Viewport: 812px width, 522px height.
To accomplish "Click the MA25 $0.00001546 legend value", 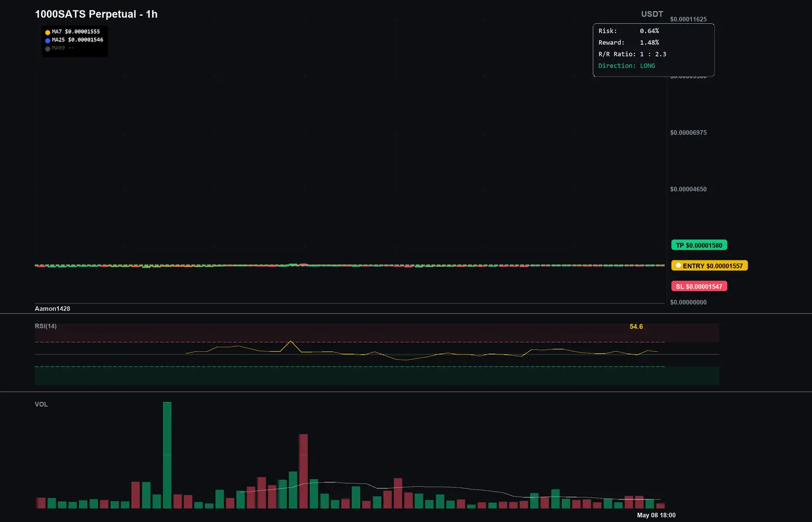I will (x=78, y=40).
